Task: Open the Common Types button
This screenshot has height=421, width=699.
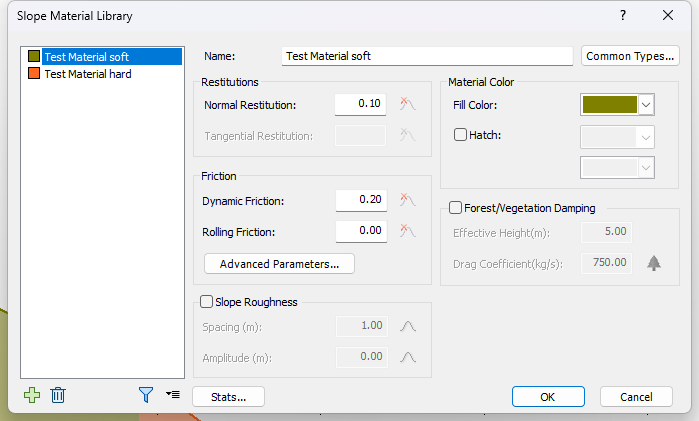Action: (x=630, y=56)
